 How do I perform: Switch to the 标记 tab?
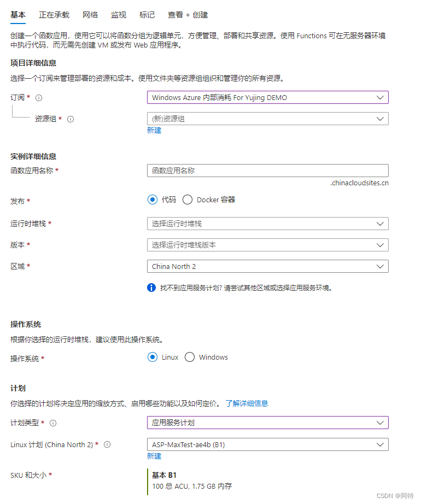(147, 15)
